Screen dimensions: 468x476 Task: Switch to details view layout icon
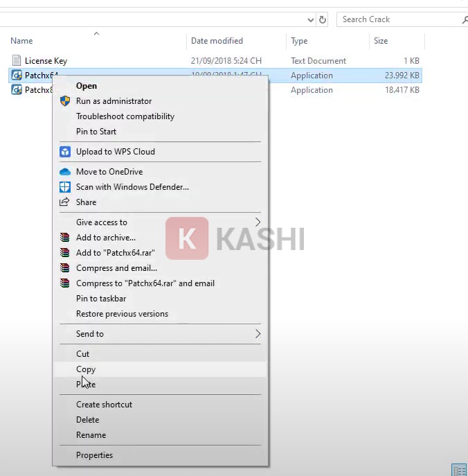coord(459,469)
